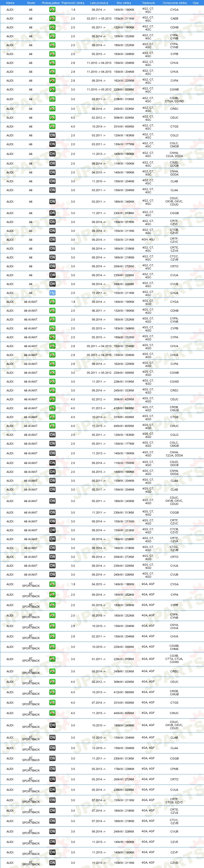Click diesel icon in A7 Sportback CPNB row
204x868 pixels.
tap(52, 769)
